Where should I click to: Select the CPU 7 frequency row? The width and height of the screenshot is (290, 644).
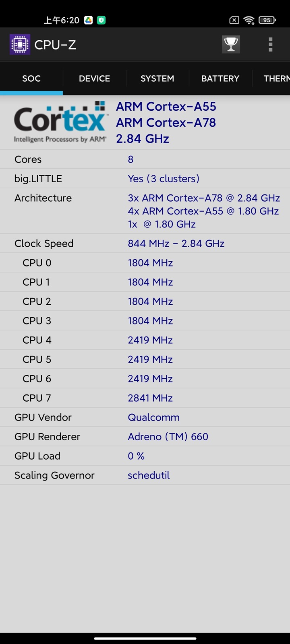145,398
